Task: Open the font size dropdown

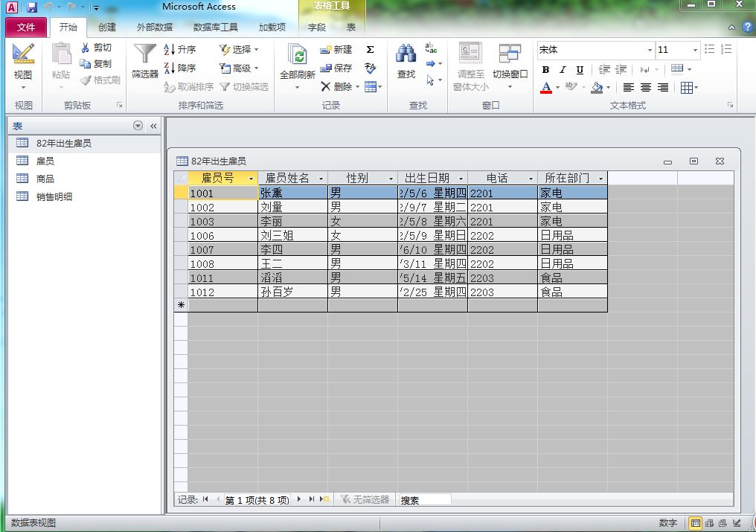Action: click(x=696, y=50)
